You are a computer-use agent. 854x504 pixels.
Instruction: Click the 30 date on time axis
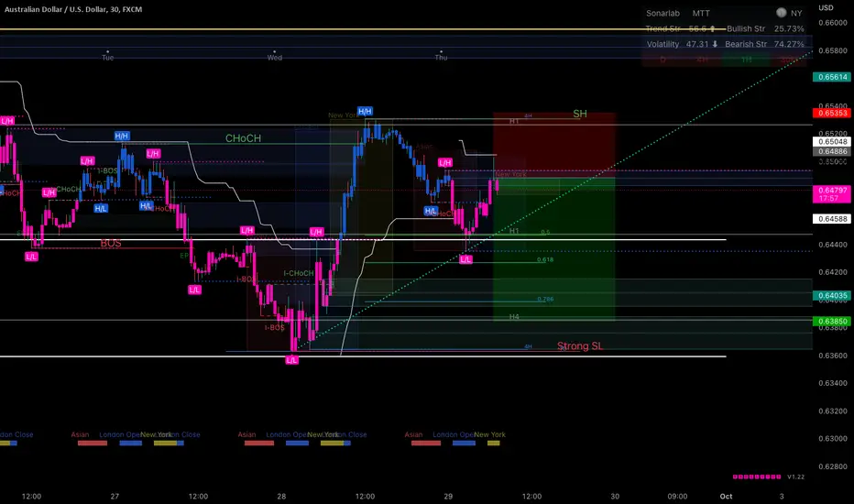pyautogui.click(x=614, y=497)
